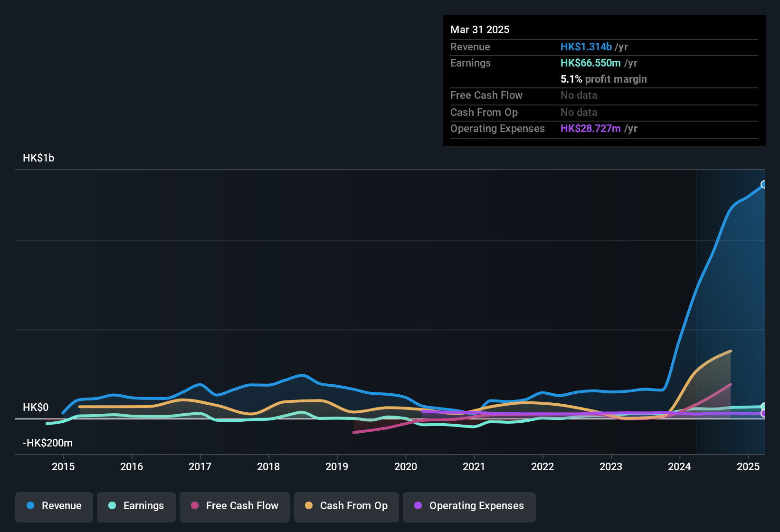Click the Operating Expenses tooltip row label
780x532 pixels.
pyautogui.click(x=497, y=129)
